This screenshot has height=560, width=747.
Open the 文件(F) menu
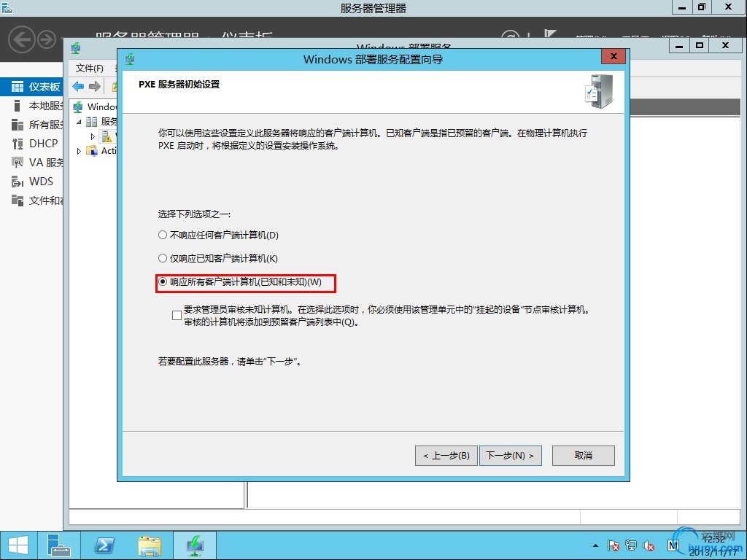(90, 68)
